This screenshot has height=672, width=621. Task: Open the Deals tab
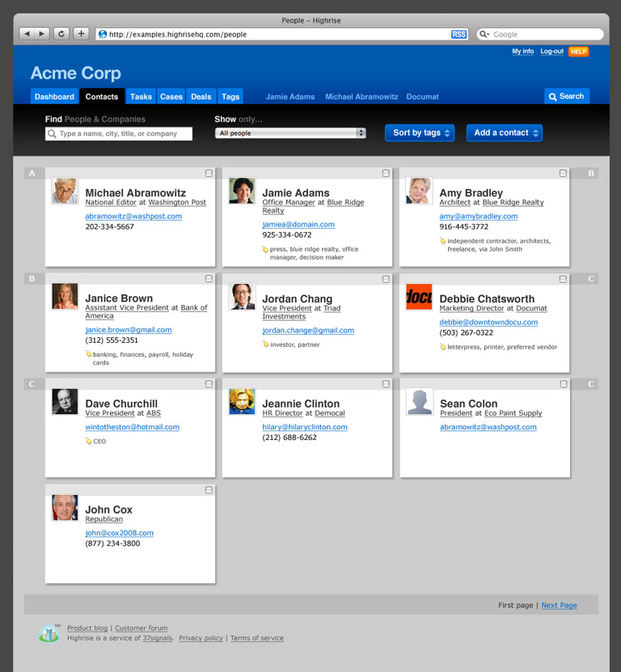(201, 96)
